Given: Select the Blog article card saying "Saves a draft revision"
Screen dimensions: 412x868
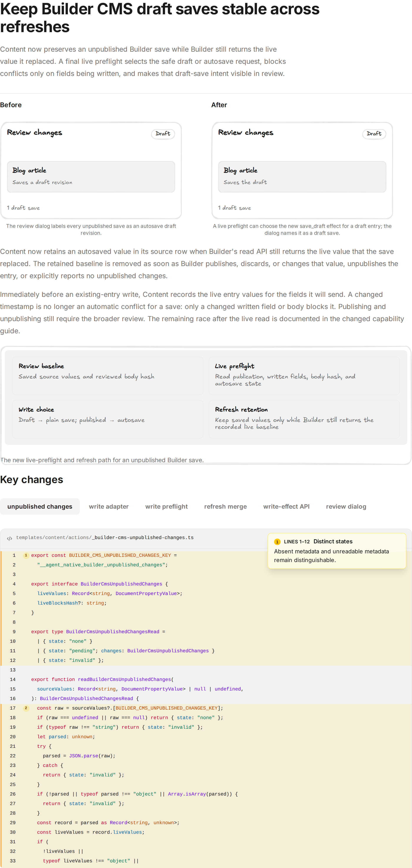Looking at the screenshot, I should click(x=91, y=177).
